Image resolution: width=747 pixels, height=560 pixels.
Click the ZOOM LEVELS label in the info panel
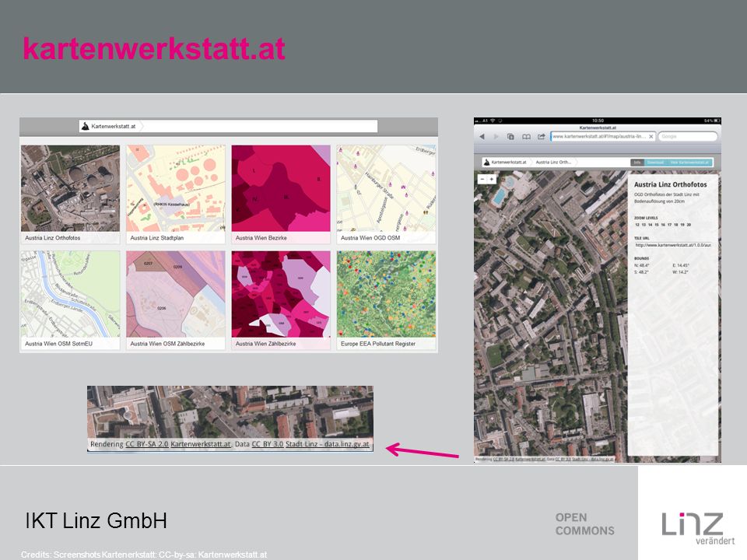click(x=646, y=218)
